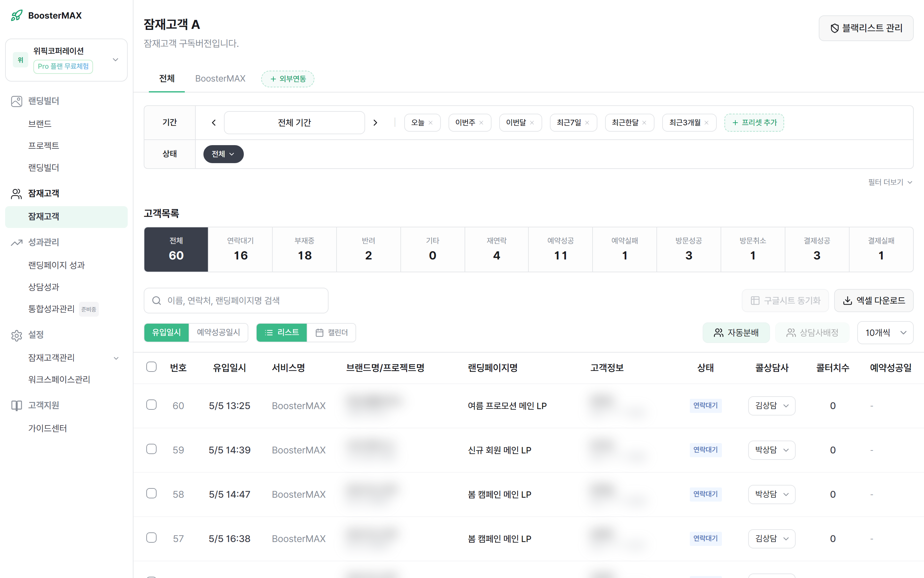Click the search magnifier icon
924x578 pixels.
coord(157,301)
